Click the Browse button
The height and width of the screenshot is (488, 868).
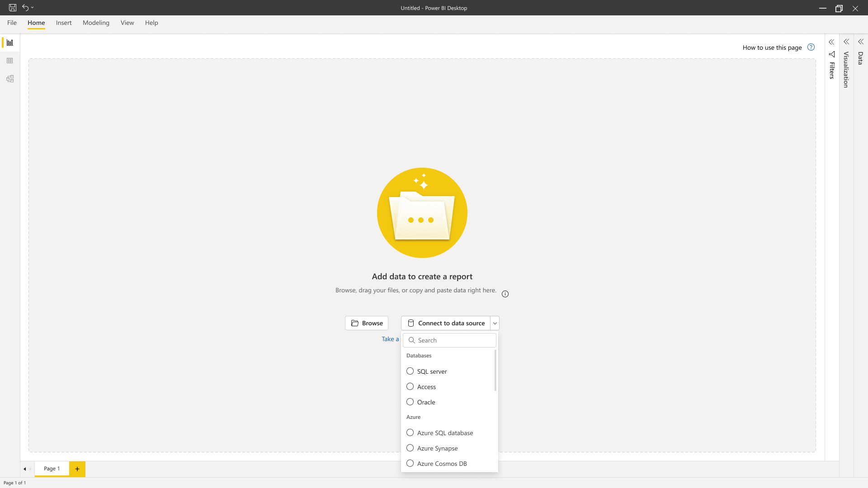tap(367, 323)
